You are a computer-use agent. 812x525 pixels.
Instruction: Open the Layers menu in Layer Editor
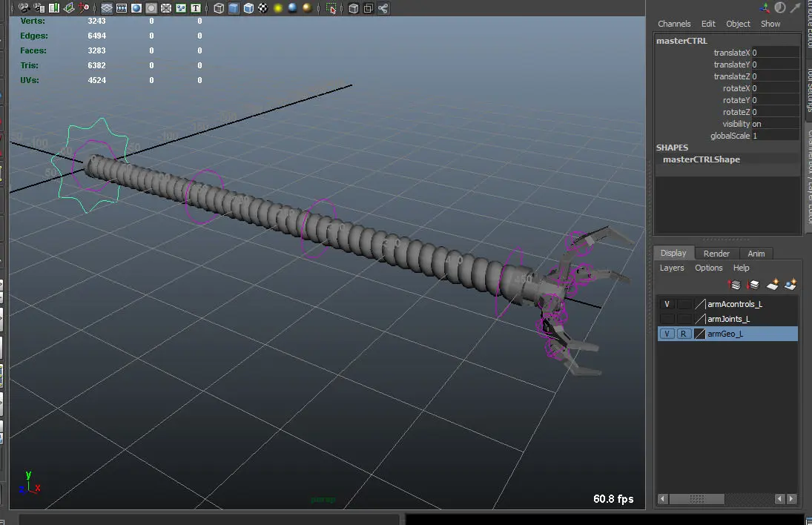(x=672, y=268)
